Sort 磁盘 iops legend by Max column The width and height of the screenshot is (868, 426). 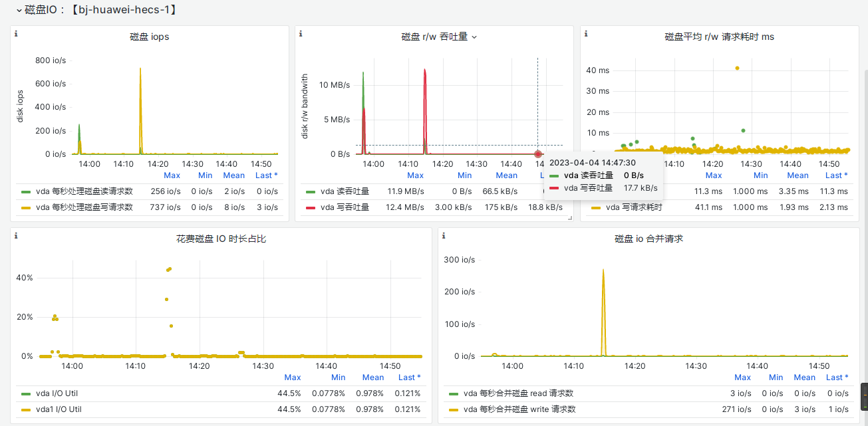pyautogui.click(x=172, y=175)
